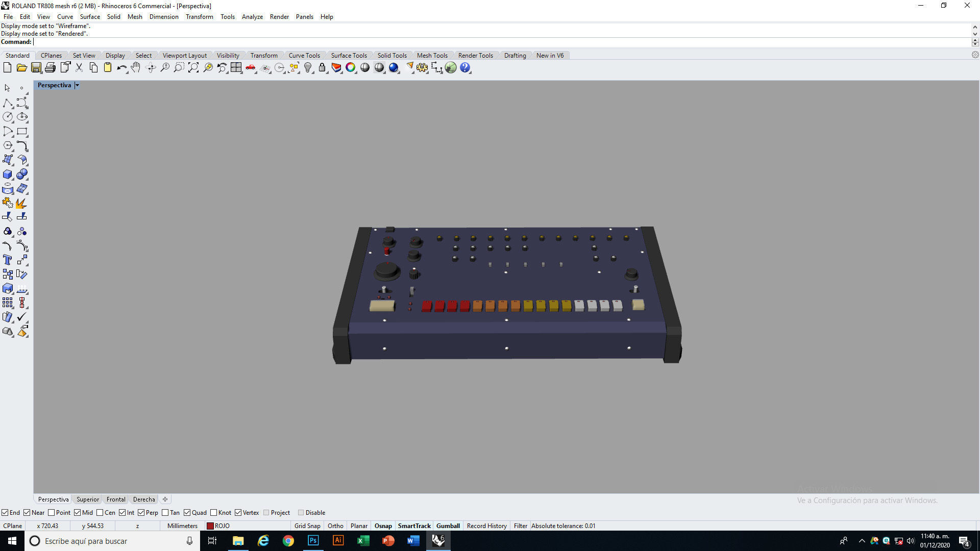Click the padlock Lock objects icon
This screenshot has width=980, height=551.
pos(322,68)
